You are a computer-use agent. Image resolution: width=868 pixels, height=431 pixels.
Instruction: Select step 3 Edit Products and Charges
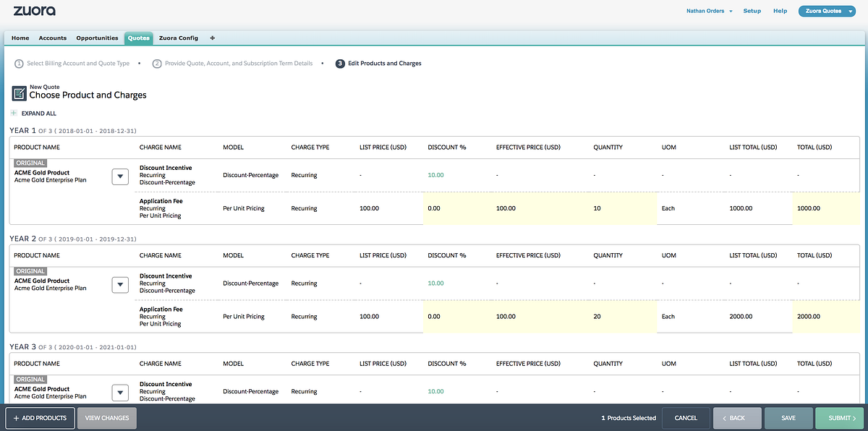(x=379, y=64)
